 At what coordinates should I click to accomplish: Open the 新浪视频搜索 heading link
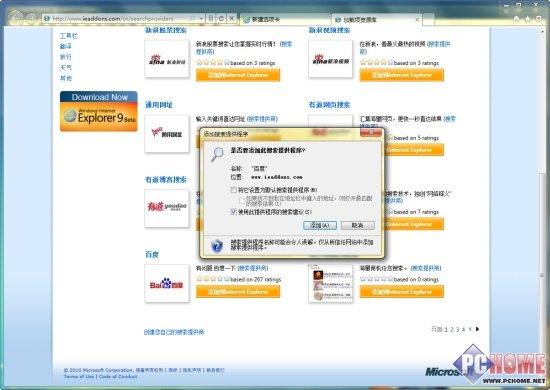(x=329, y=30)
